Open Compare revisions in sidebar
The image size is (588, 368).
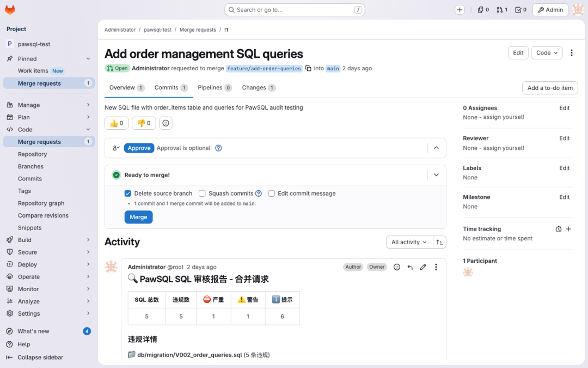point(49,215)
